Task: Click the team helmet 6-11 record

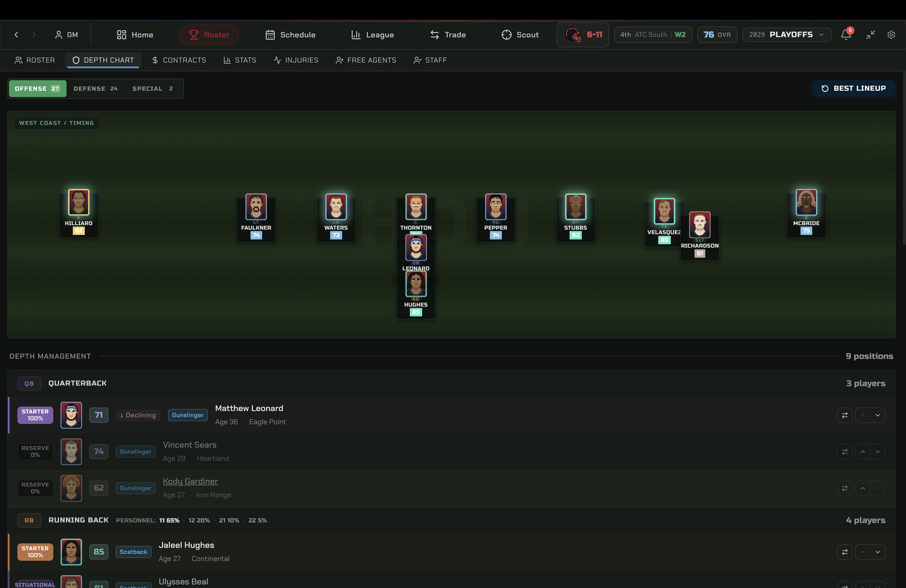Action: 583,35
